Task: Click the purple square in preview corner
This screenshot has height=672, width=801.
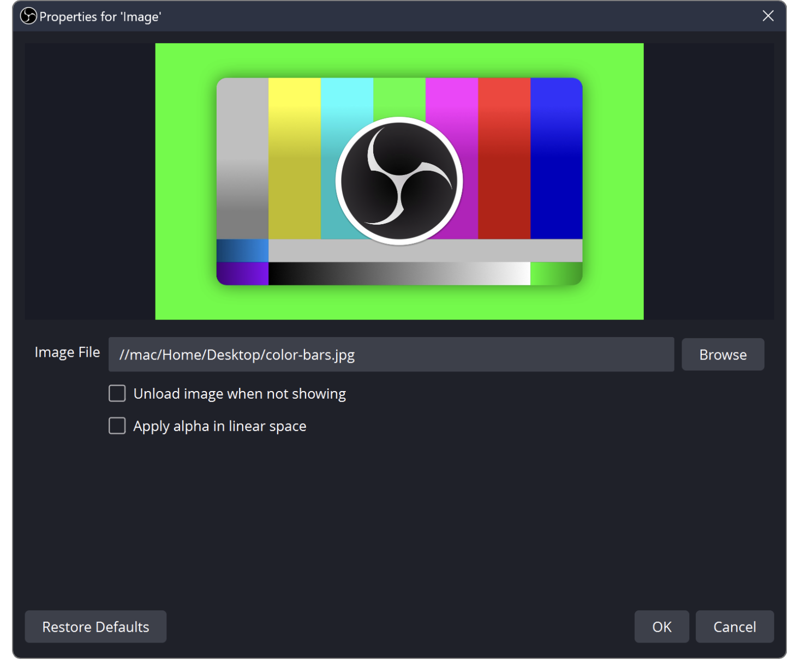Action: (x=243, y=273)
